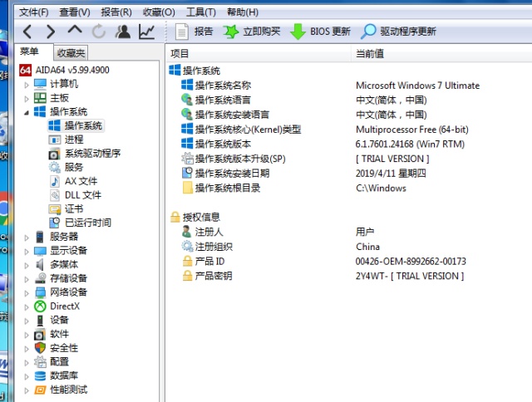
Task: Expand the 网络设备 tree node
Action: pos(27,293)
